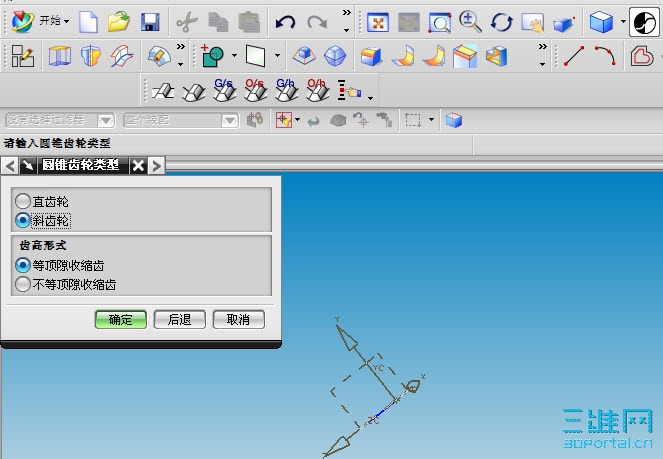
Task: Create a new file
Action: [x=88, y=21]
